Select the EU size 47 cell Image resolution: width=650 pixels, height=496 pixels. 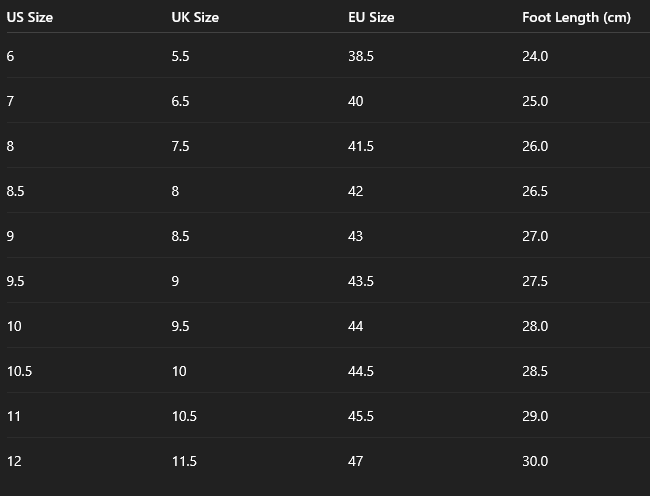[x=356, y=461]
